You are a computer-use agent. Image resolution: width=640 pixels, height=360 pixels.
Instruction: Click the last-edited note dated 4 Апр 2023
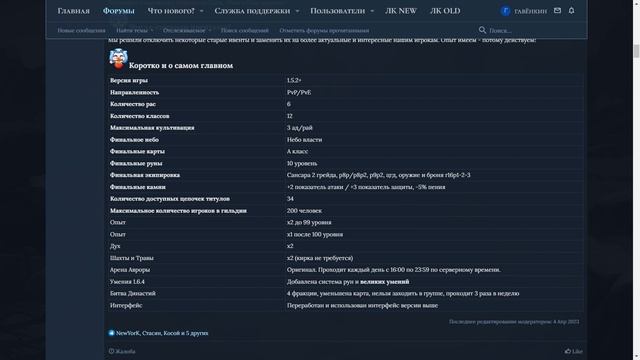514,322
